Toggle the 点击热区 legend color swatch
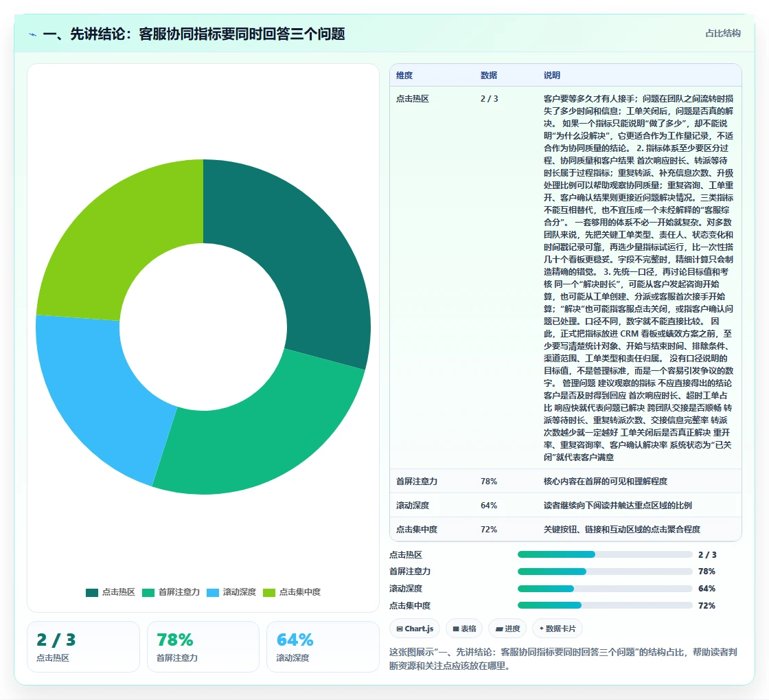769x700 pixels. [x=92, y=593]
